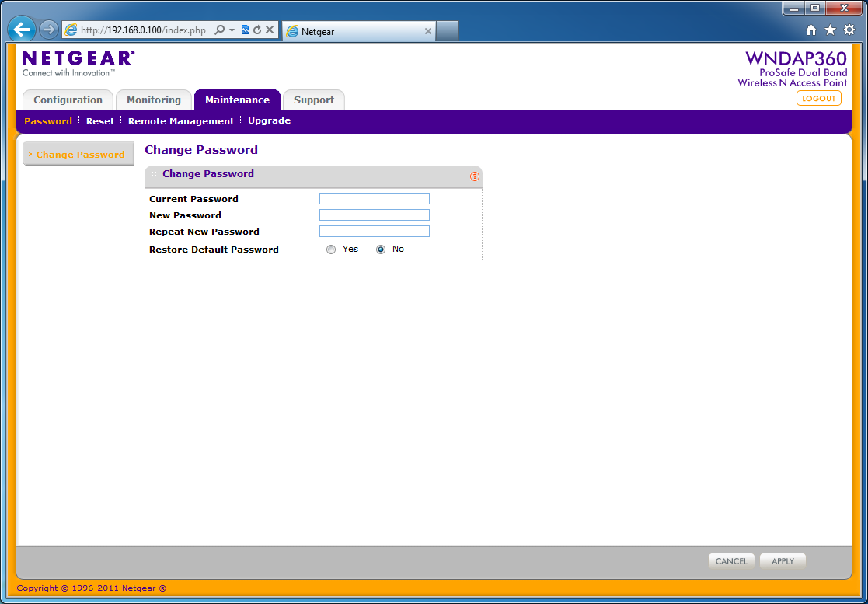Click the Copyright 1996-2011 Netgear text

[92, 588]
